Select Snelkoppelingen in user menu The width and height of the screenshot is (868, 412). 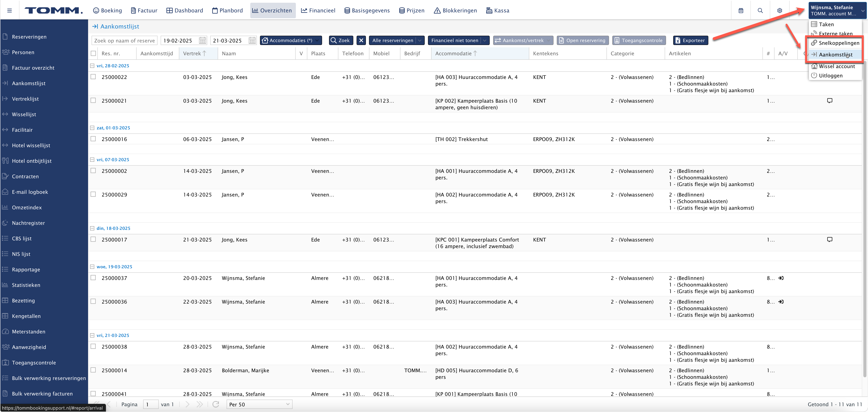click(839, 43)
